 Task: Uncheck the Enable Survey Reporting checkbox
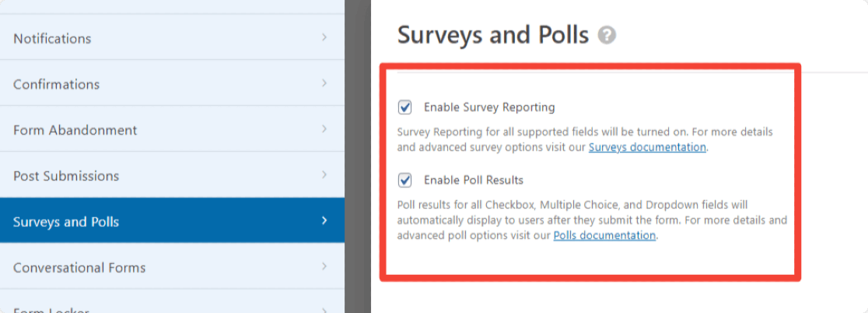404,107
